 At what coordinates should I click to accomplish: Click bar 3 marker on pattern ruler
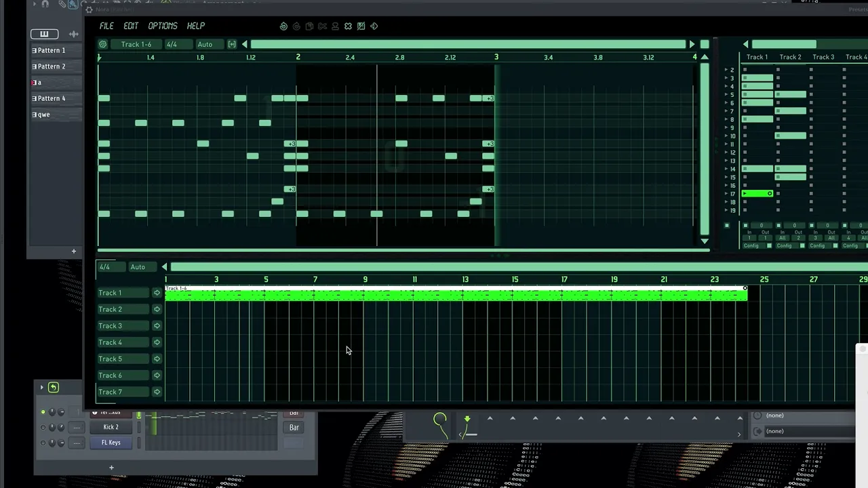(496, 57)
